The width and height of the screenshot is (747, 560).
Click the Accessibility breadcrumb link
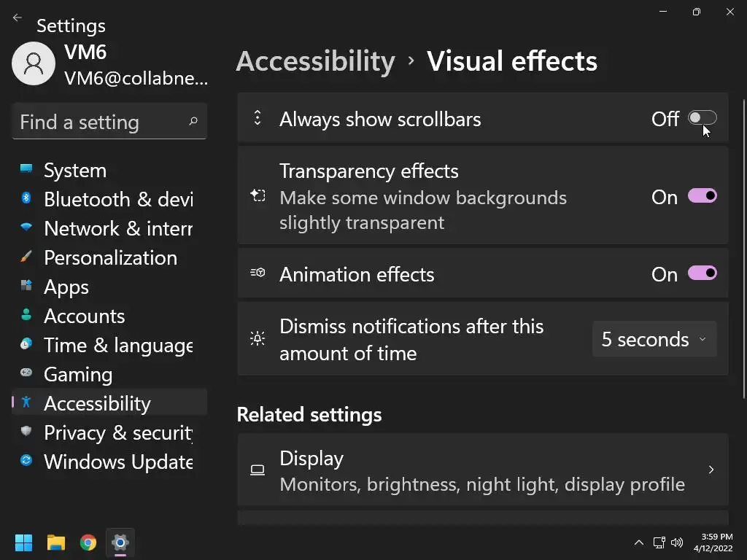(315, 61)
